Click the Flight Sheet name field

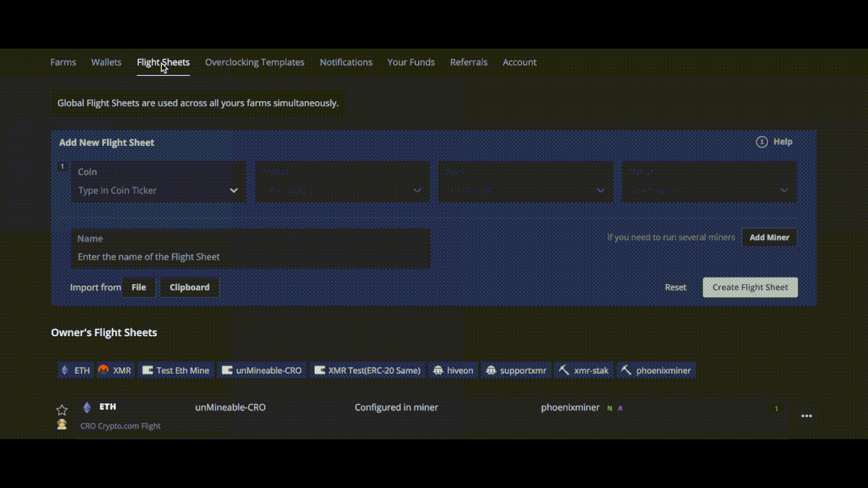pos(250,248)
